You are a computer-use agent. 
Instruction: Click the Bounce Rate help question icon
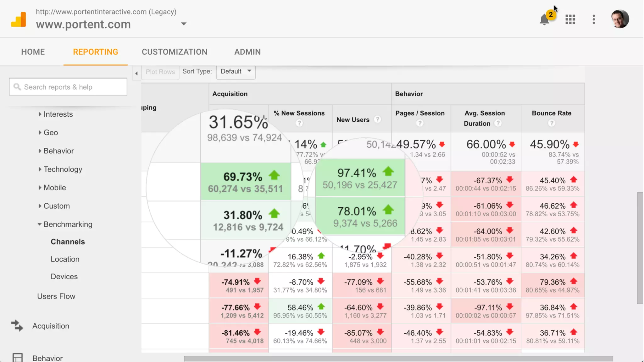click(551, 123)
